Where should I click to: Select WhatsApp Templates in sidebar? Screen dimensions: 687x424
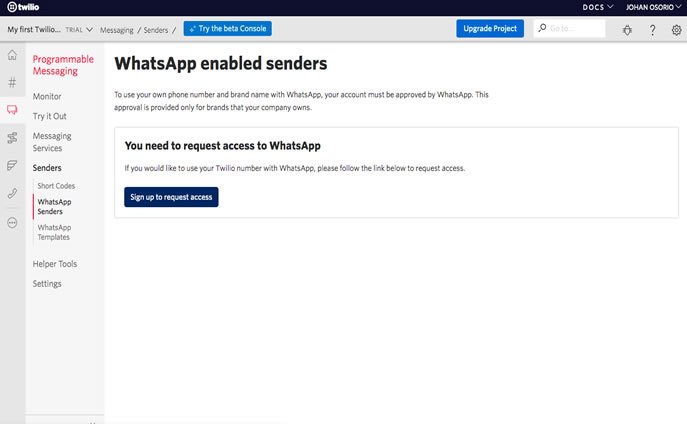(54, 232)
